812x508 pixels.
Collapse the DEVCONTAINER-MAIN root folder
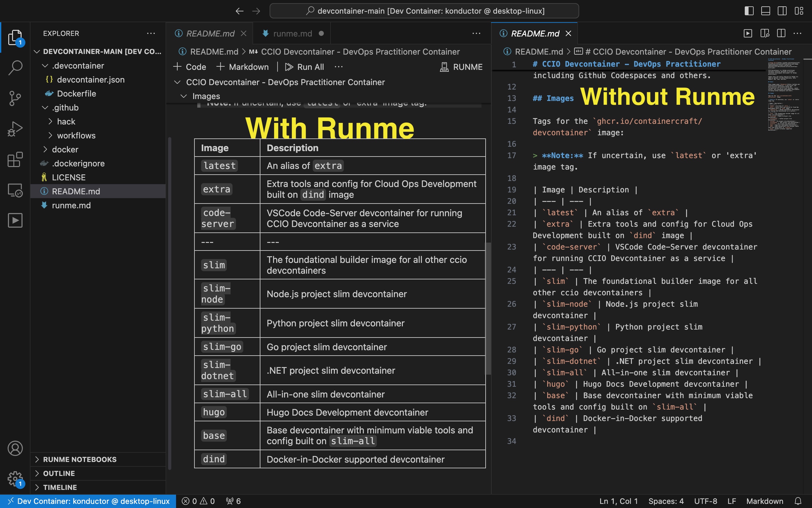tap(37, 51)
